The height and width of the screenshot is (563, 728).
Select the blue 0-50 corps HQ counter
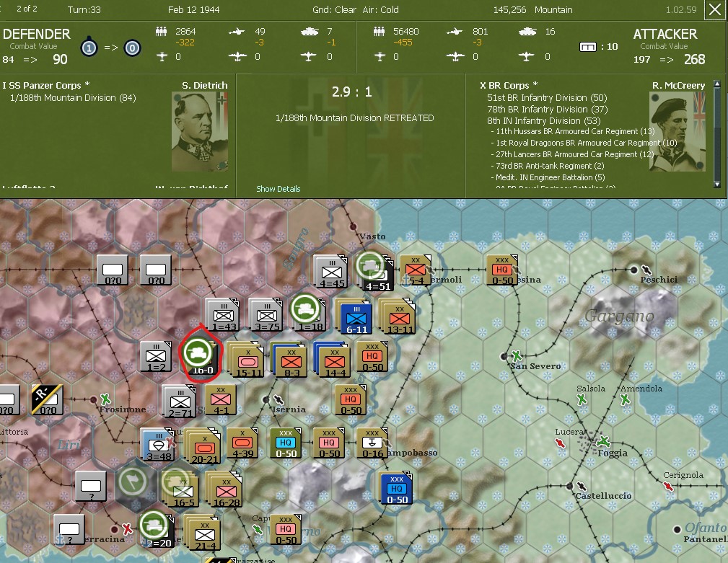(x=397, y=488)
